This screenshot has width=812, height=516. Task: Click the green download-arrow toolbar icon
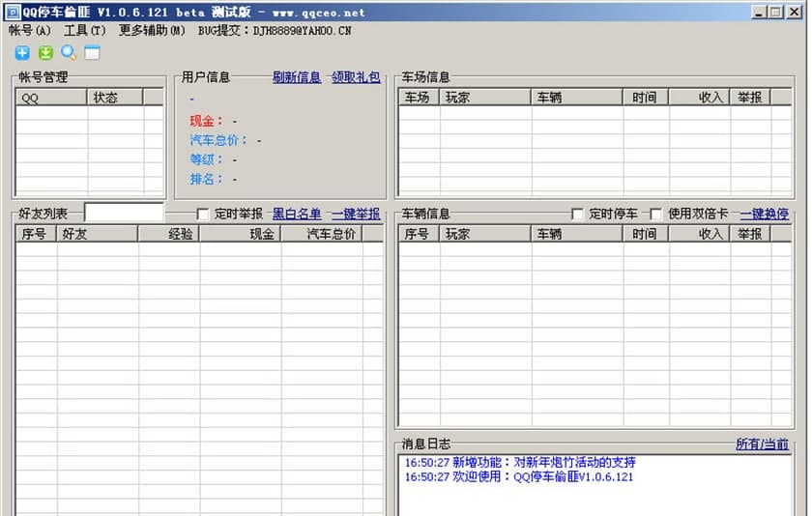click(45, 53)
